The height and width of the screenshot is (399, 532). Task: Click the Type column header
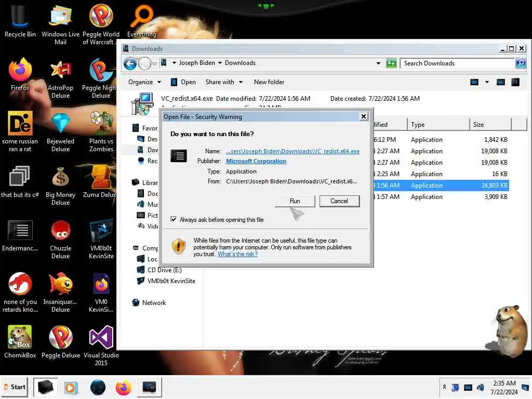438,125
